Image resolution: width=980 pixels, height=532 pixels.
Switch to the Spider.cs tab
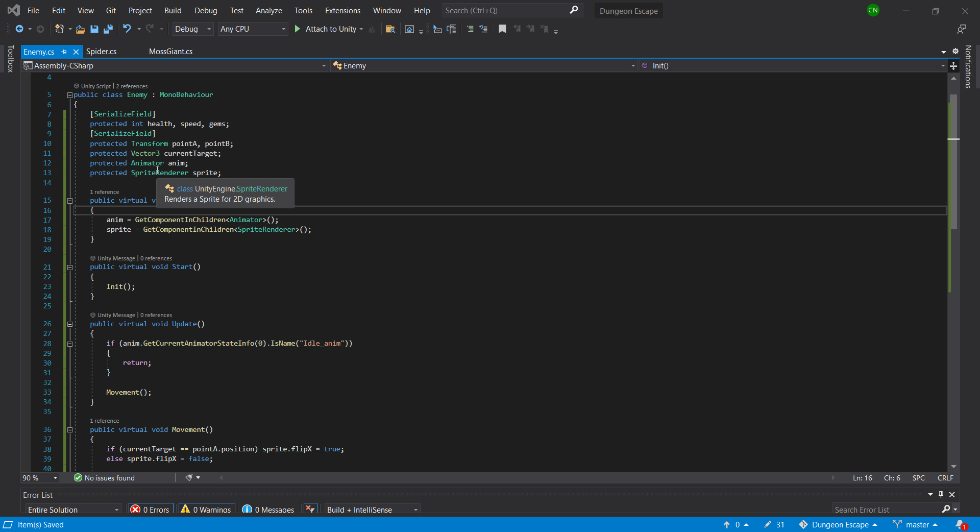tap(101, 52)
